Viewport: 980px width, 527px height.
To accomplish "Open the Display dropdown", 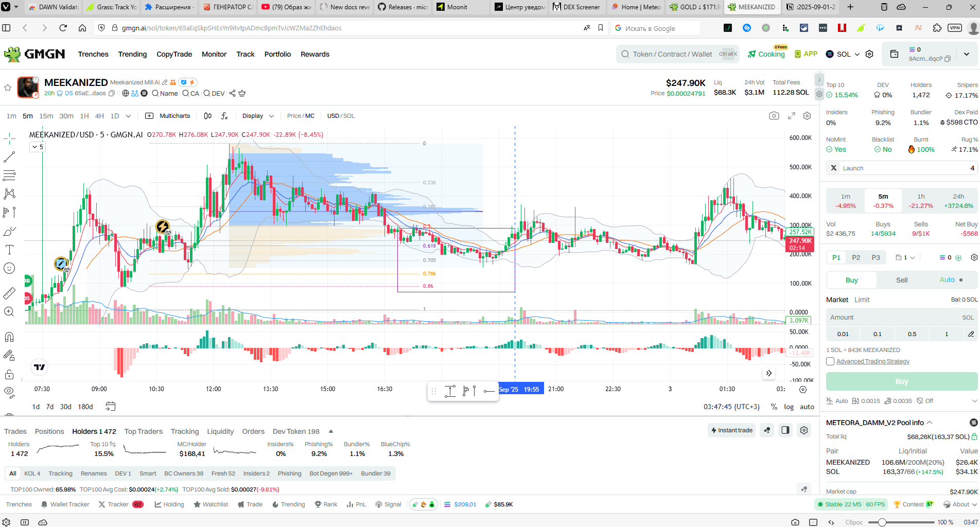I will [258, 116].
